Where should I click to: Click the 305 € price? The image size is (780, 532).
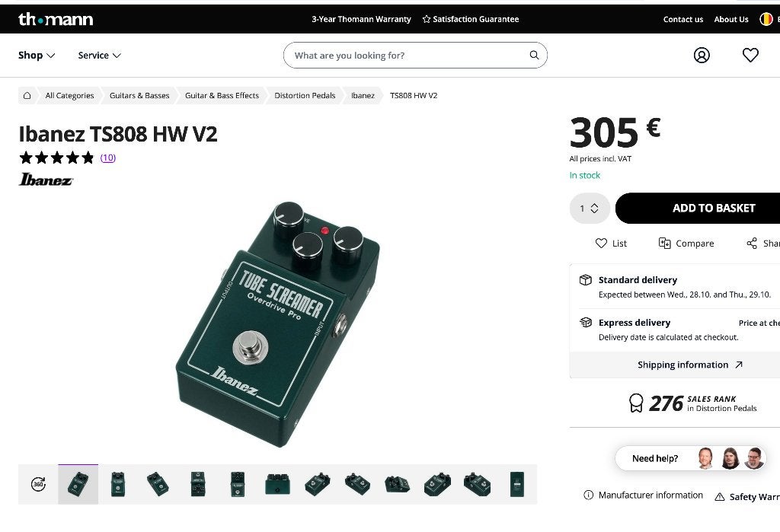615,132
